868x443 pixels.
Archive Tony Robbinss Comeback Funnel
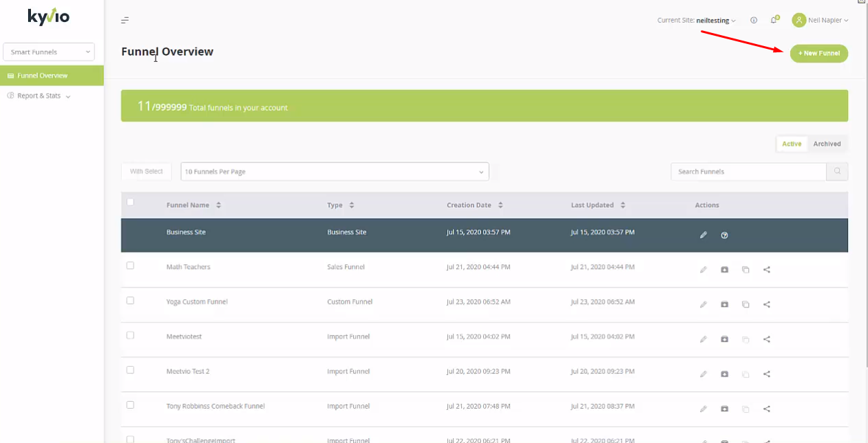tap(724, 409)
